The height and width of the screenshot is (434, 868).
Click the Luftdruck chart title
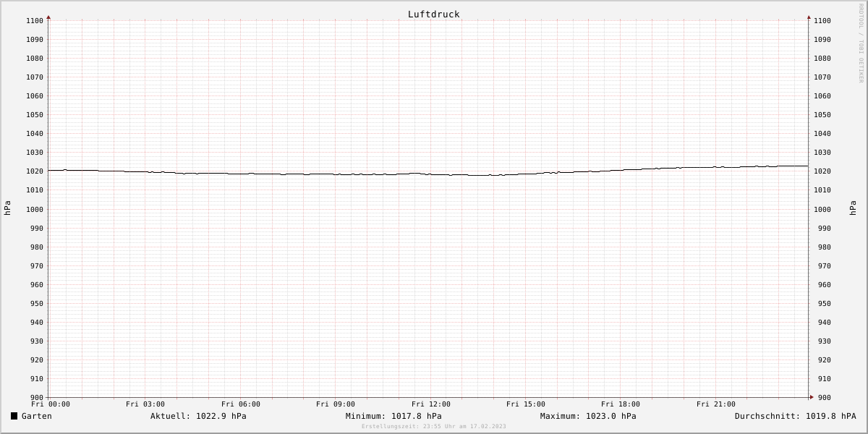click(x=433, y=14)
